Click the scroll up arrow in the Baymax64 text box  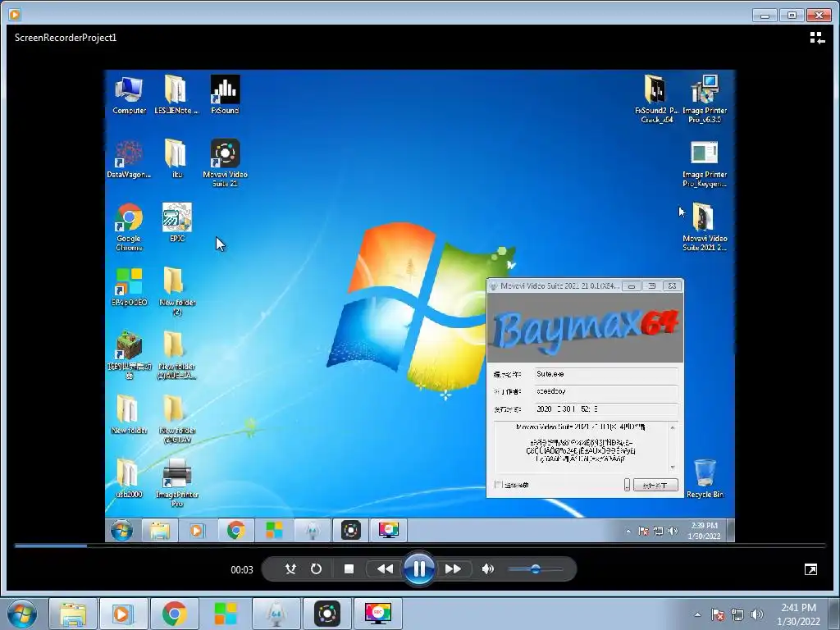click(x=673, y=427)
